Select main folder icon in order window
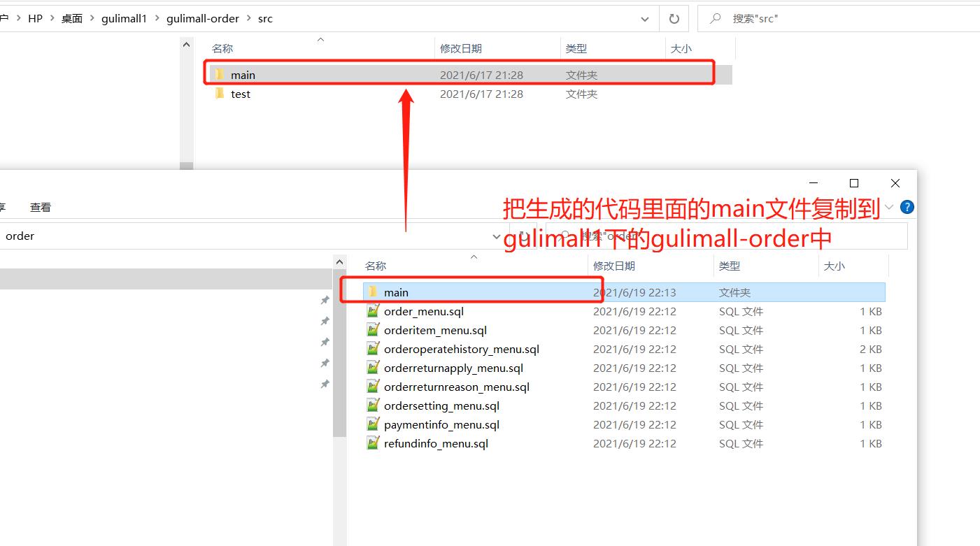 [x=373, y=292]
